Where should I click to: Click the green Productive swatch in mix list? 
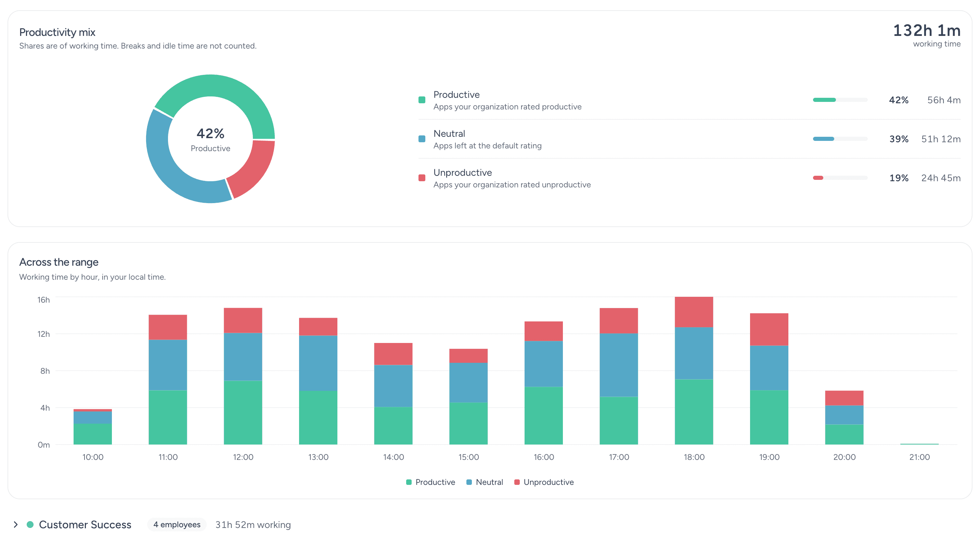[x=422, y=100]
